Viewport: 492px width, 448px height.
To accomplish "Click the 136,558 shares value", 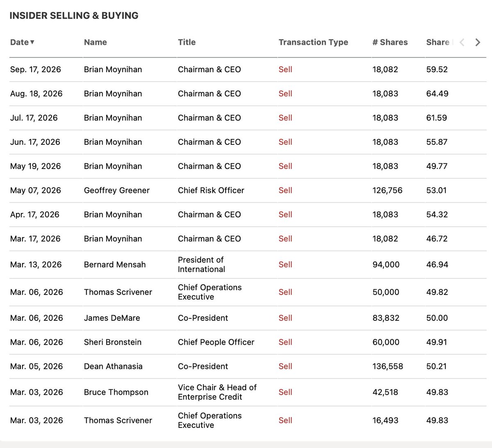I will coord(387,366).
